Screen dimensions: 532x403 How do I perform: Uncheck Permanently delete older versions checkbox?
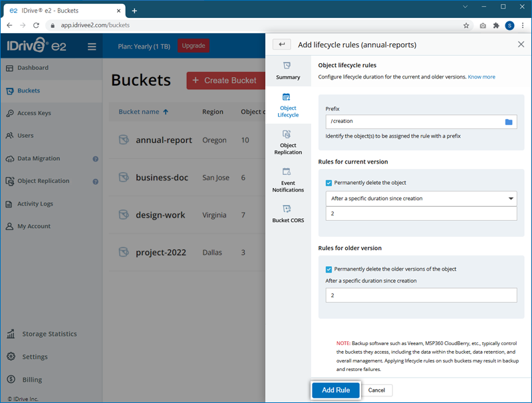[x=329, y=269]
